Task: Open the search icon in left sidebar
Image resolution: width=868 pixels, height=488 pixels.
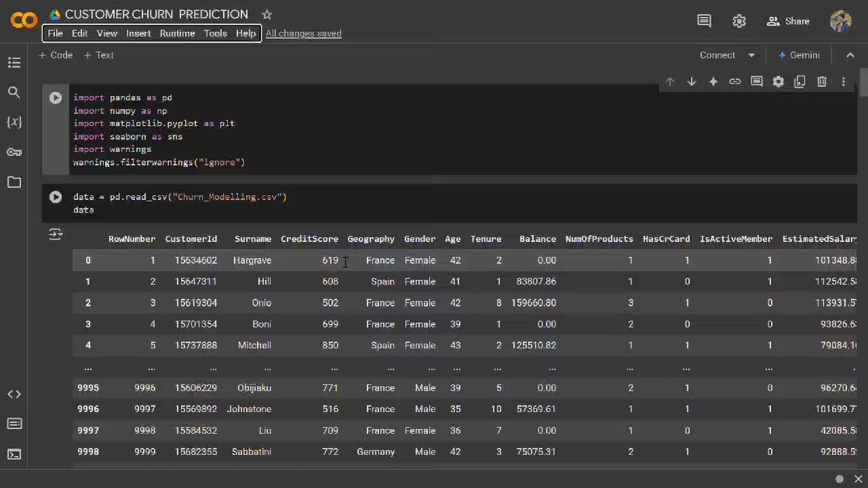Action: (14, 92)
